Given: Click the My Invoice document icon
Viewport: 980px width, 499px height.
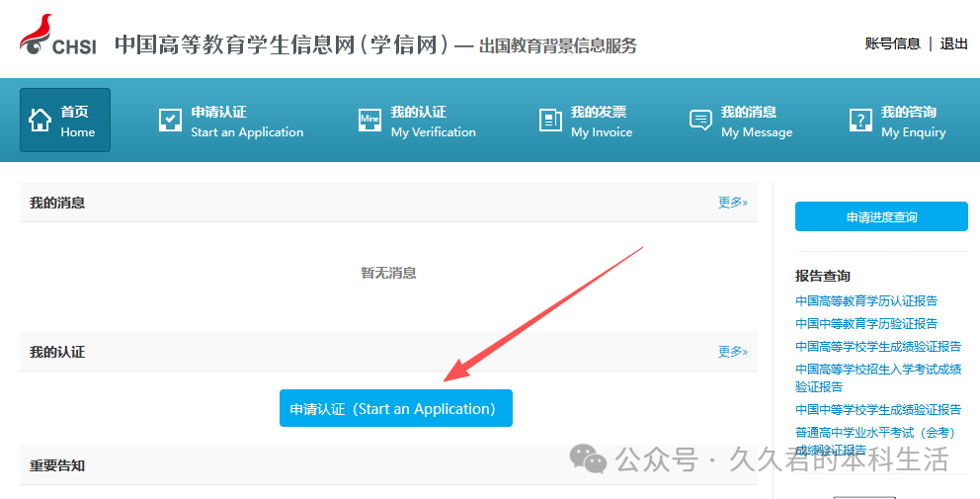Looking at the screenshot, I should pos(550,121).
